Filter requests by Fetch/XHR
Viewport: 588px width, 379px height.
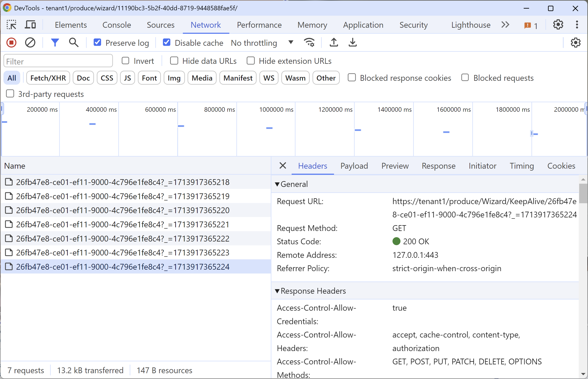click(x=48, y=78)
